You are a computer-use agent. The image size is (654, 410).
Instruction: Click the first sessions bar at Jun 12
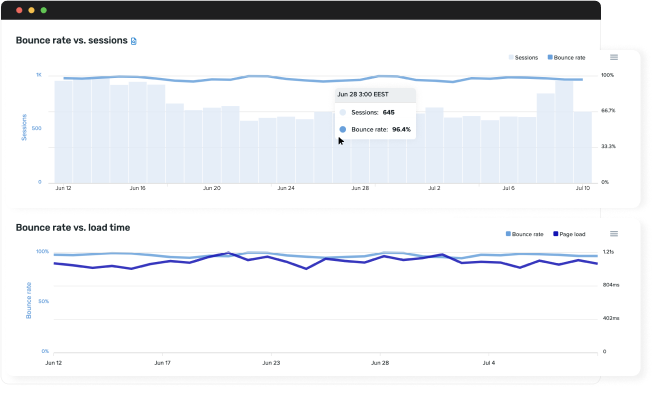(63, 132)
